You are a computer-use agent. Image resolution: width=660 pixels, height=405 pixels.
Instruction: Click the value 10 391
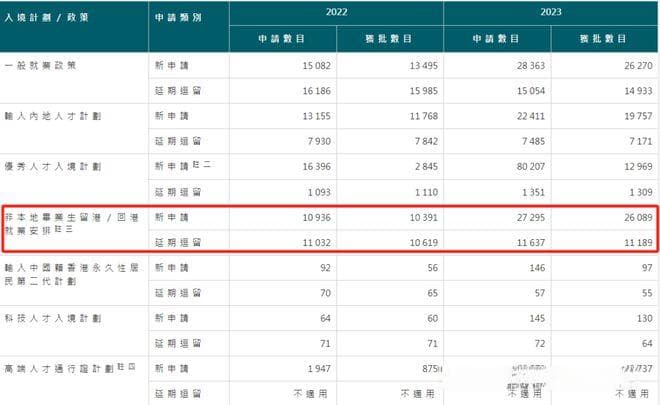coord(423,218)
